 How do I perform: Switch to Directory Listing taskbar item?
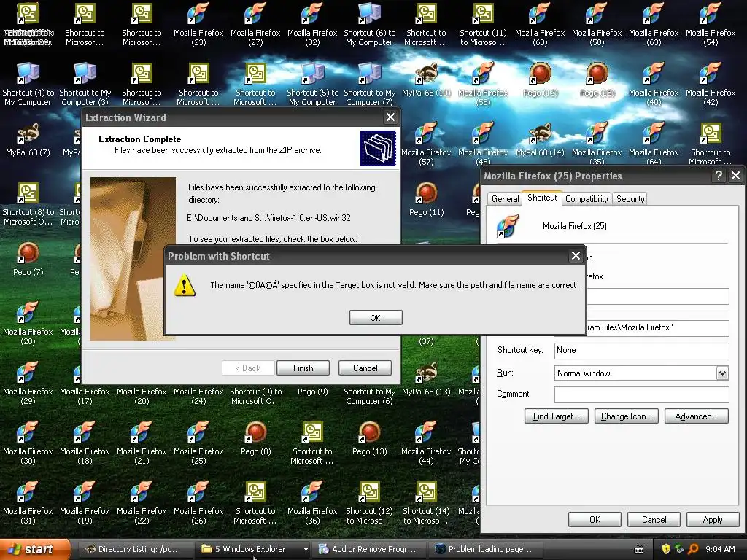133,550
